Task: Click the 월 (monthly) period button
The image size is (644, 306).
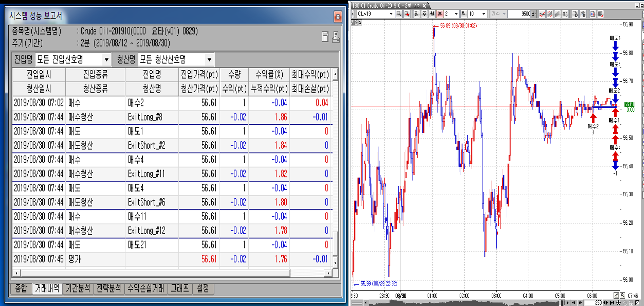Action: [x=432, y=14]
